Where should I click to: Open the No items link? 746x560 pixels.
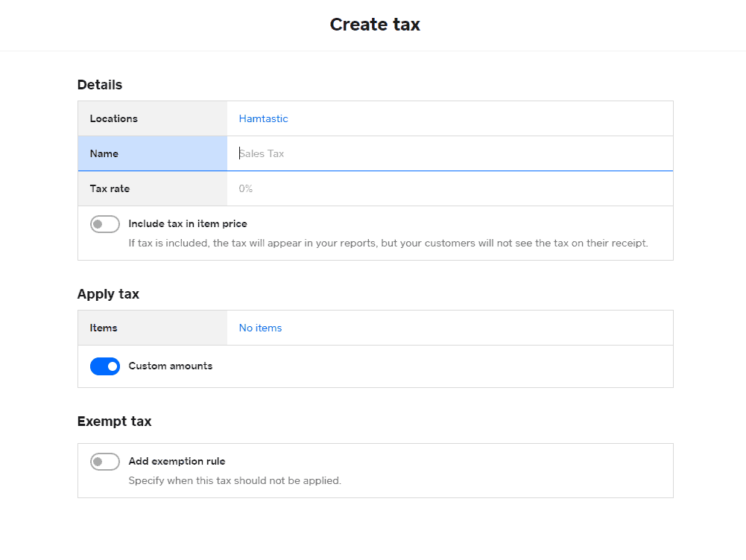coord(259,328)
